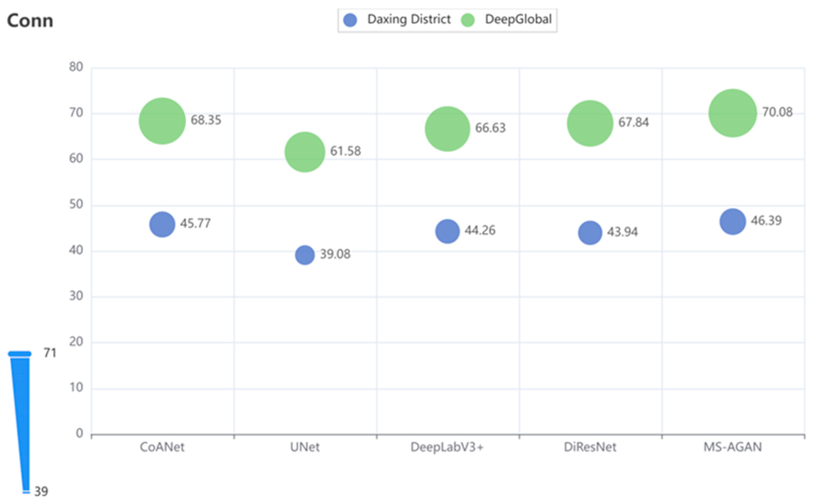Select the green DiResNet bubble labeled 67.84

(590, 123)
